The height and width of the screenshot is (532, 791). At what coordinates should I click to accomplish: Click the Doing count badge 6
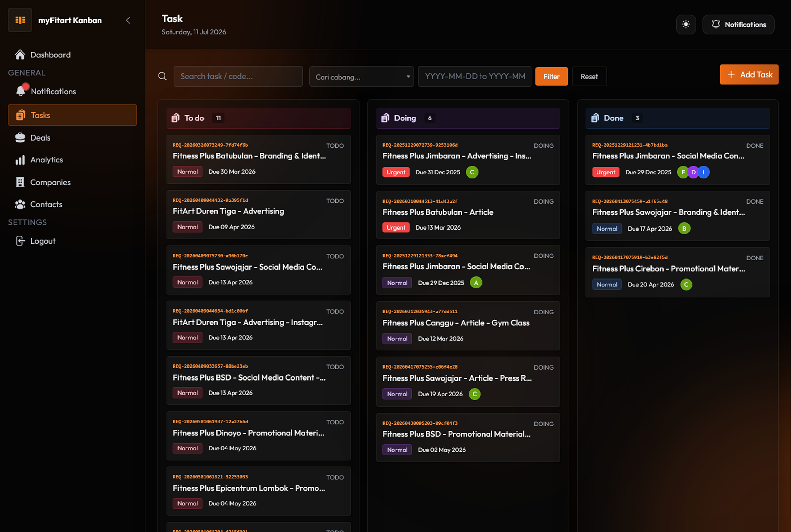(430, 118)
